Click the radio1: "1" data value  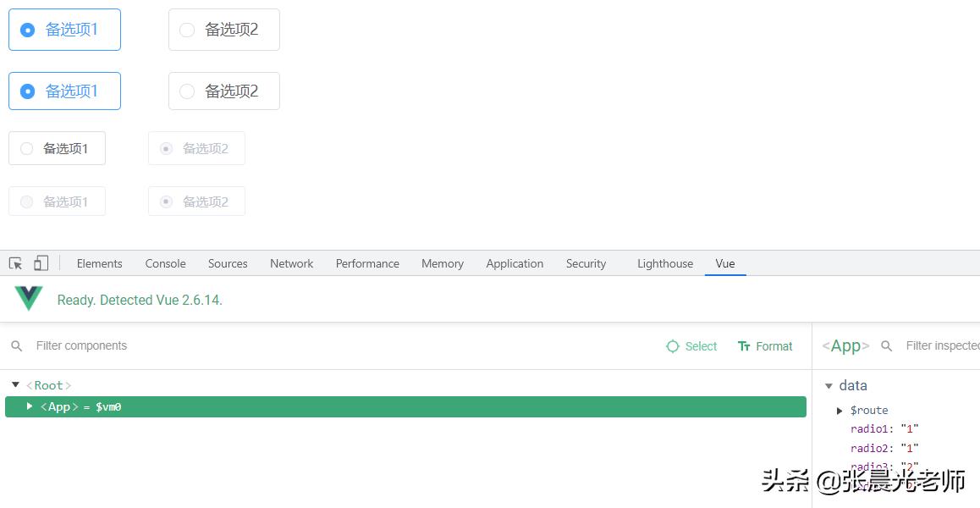pyautogui.click(x=884, y=428)
